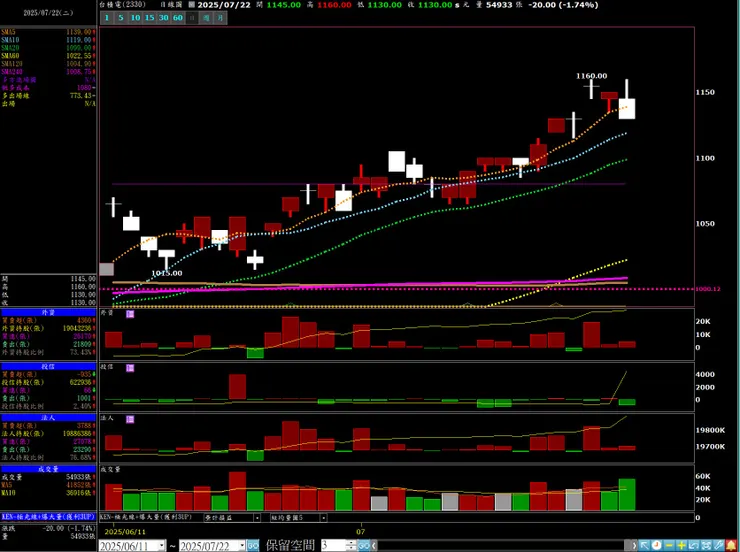Open the drawing pencil tool icon

(x=718, y=545)
